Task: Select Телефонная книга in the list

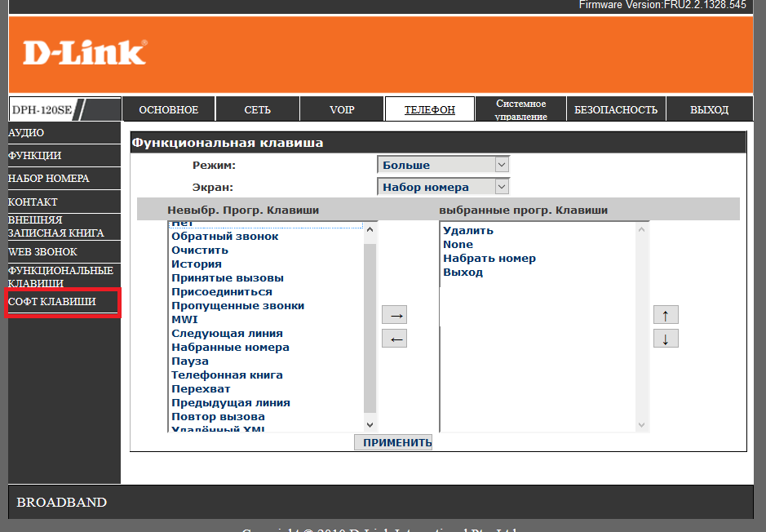Action: [x=227, y=375]
